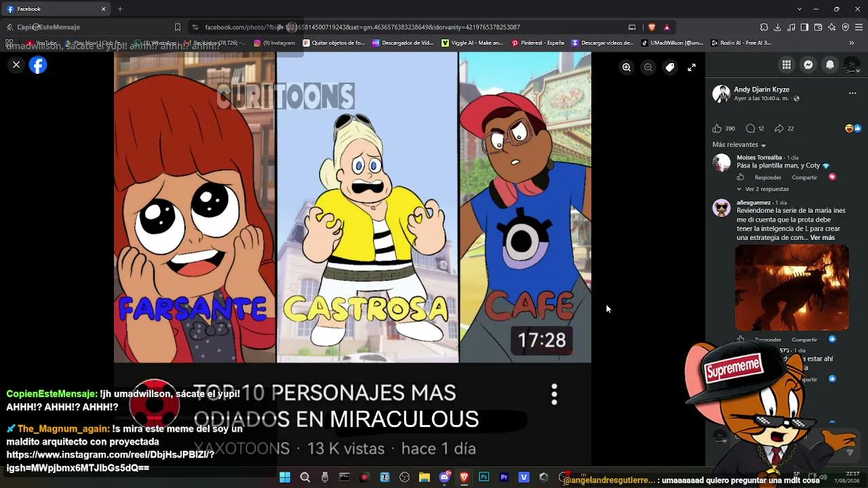Open Messenger chats

click(808, 65)
